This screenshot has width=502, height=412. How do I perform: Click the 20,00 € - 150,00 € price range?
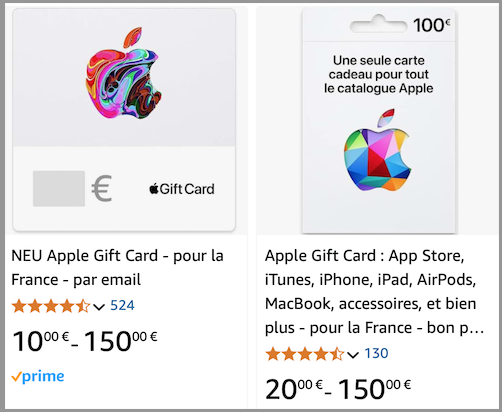(x=338, y=389)
